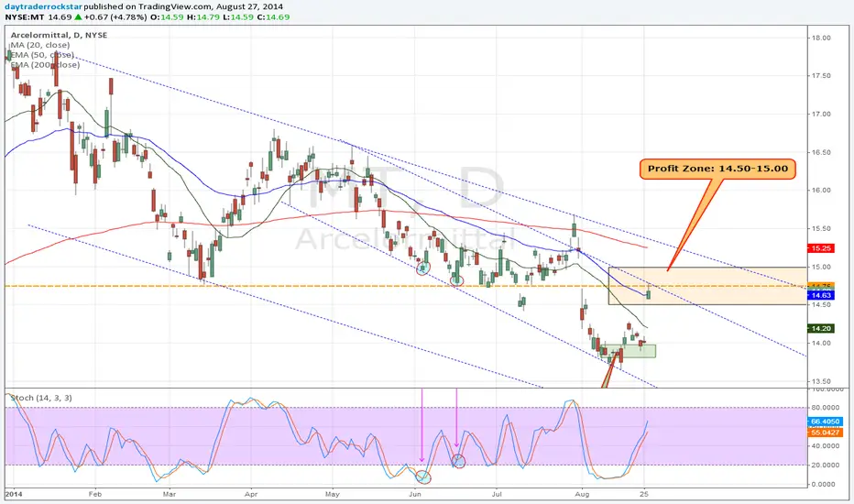This screenshot has width=854, height=504.
Task: Click the 80.0000 stochastic axis label
Action: pos(824,408)
